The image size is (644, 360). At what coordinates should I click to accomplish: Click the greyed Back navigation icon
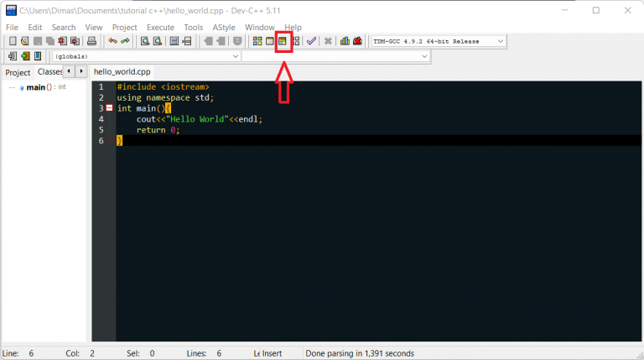tap(208, 41)
